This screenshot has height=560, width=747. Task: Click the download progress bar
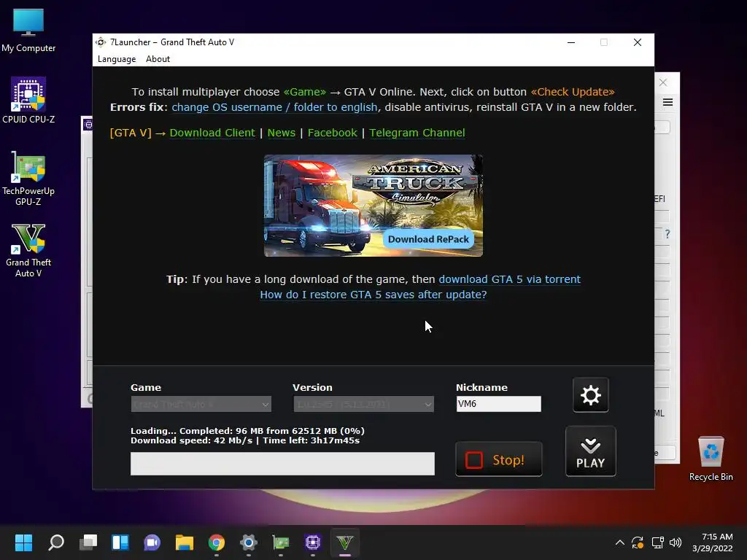282,463
